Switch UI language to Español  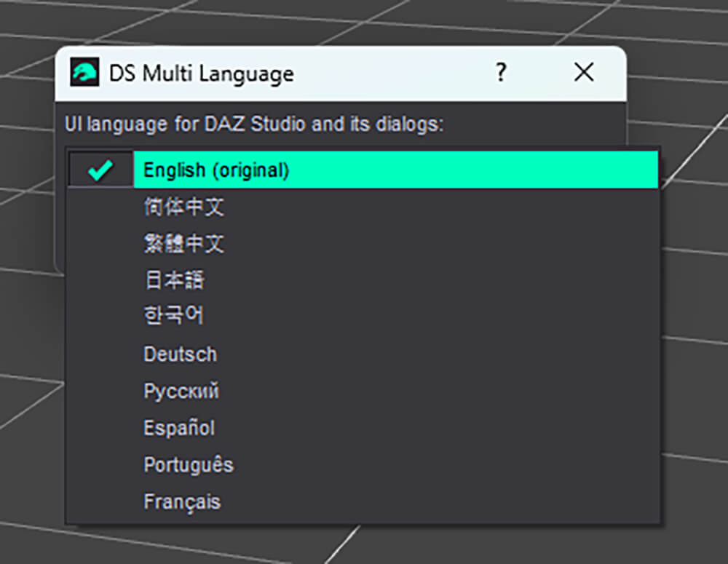point(363,427)
